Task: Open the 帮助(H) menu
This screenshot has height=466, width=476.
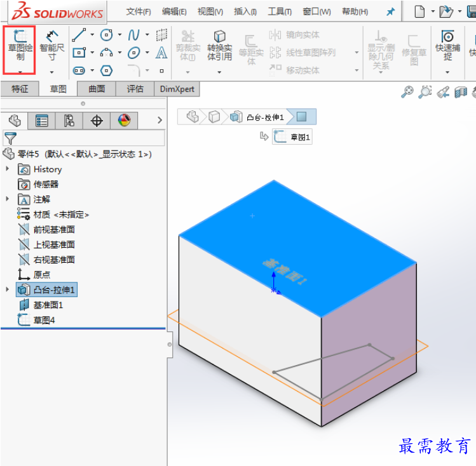Action: [355, 12]
